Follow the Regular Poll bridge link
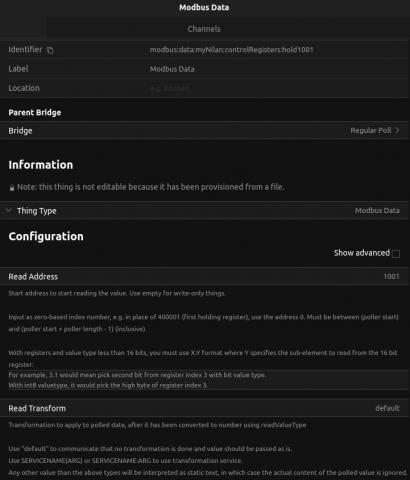Image resolution: width=410 pixels, height=480 pixels. (371, 130)
